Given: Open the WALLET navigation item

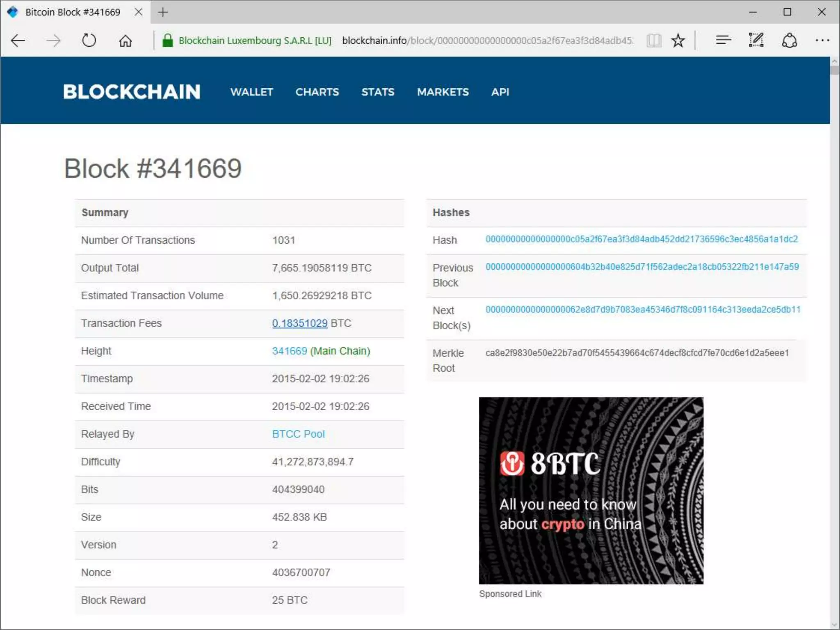Looking at the screenshot, I should [x=251, y=92].
